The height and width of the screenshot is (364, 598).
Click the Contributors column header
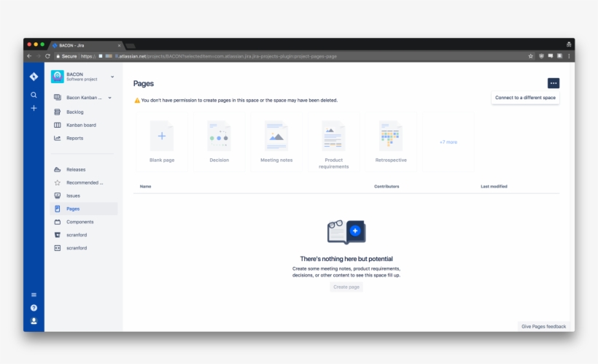tap(387, 187)
